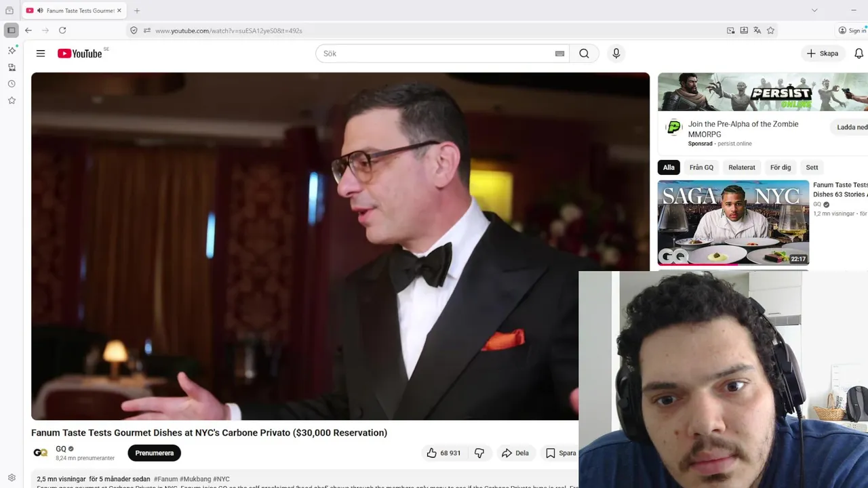Select the Relaterat filter chip
The height and width of the screenshot is (488, 868).
pos(742,167)
